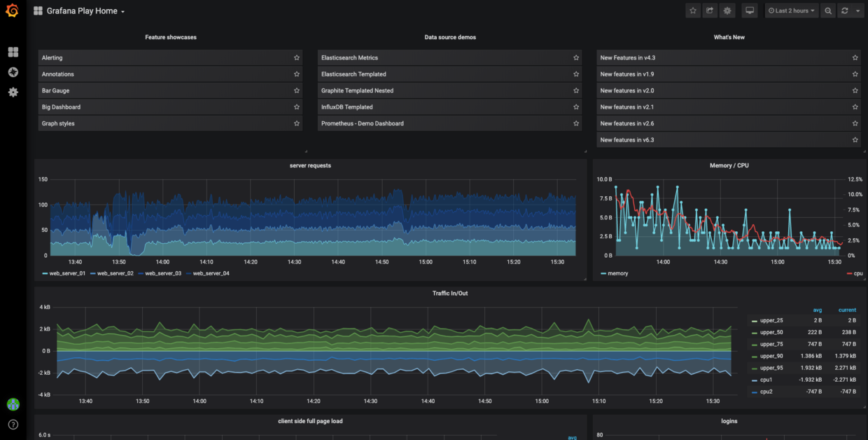The width and height of the screenshot is (868, 440).
Task: Star the Annotations dashboard
Action: 297,74
